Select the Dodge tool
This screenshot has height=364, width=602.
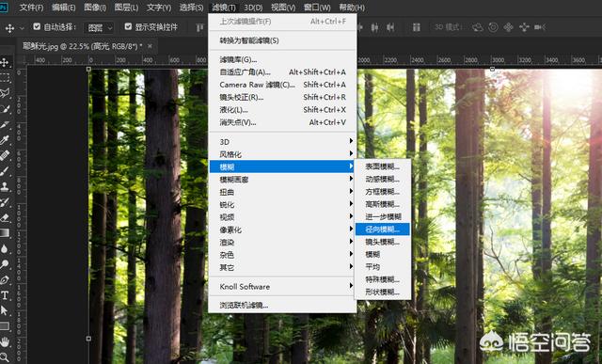click(5, 264)
